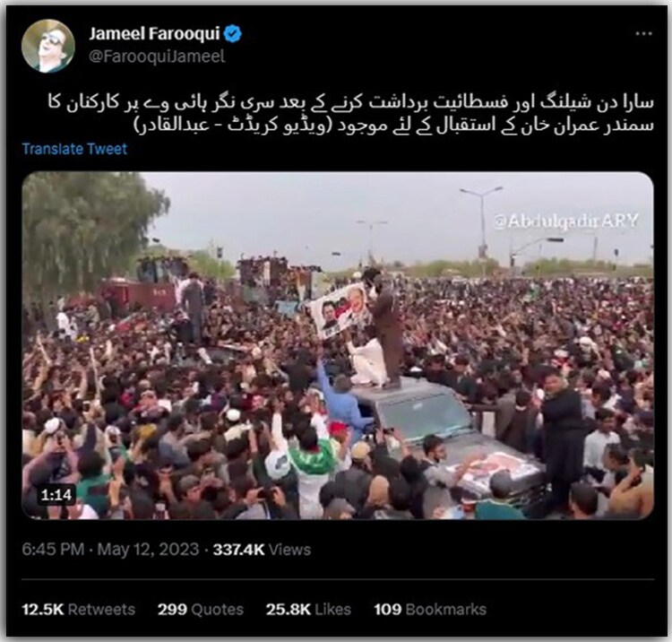Click the 1:14 video duration badge

coord(56,495)
